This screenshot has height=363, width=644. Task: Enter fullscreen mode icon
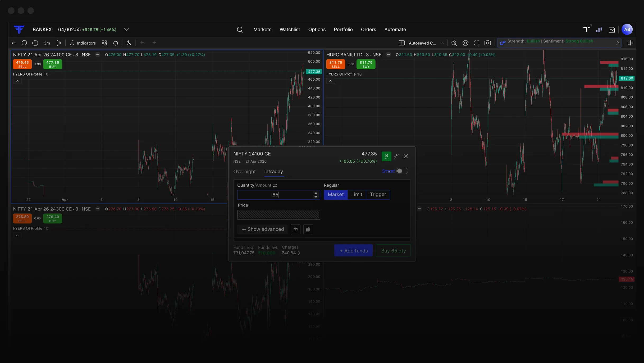click(x=477, y=43)
